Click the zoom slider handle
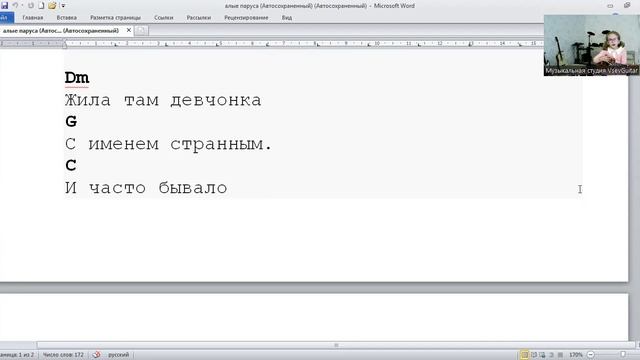 [x=623, y=355]
